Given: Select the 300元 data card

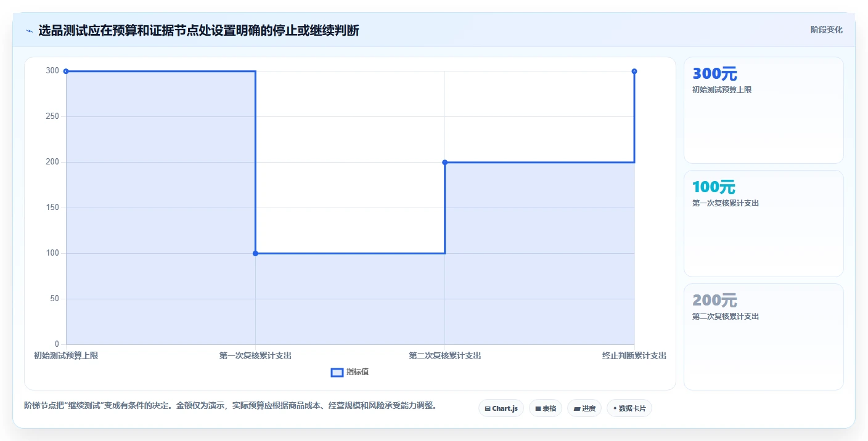Looking at the screenshot, I should (x=763, y=110).
